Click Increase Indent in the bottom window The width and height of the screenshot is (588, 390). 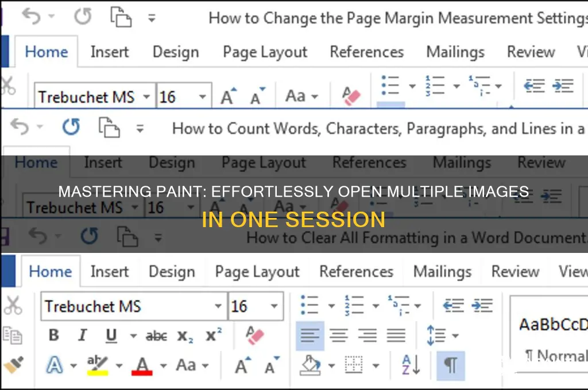coord(482,306)
